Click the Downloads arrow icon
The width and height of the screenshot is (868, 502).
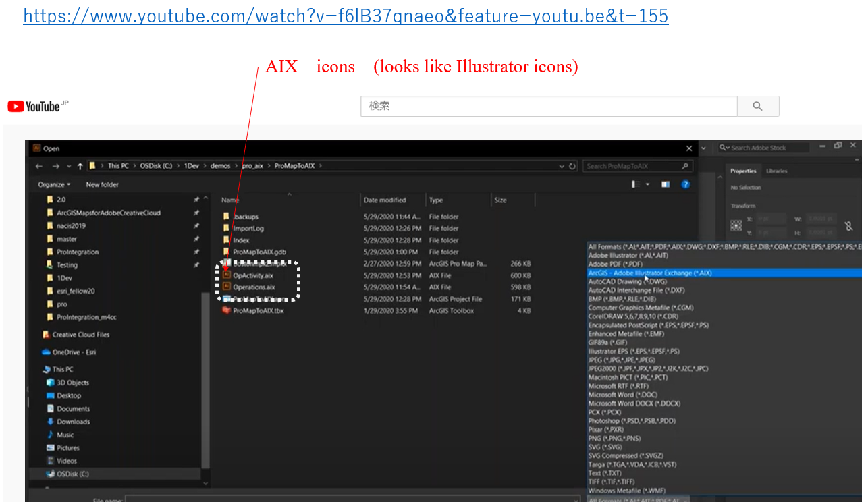coord(51,422)
